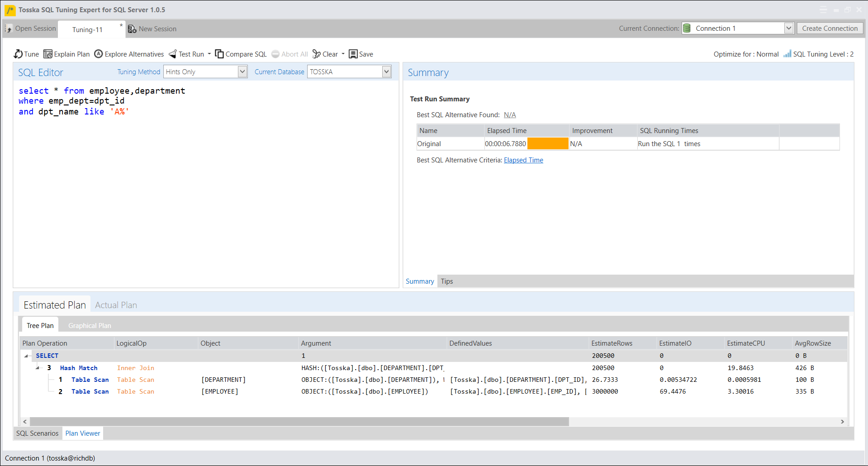The height and width of the screenshot is (466, 868).
Task: Select the Table Scan row for [DEPARTMENT]
Action: point(433,380)
